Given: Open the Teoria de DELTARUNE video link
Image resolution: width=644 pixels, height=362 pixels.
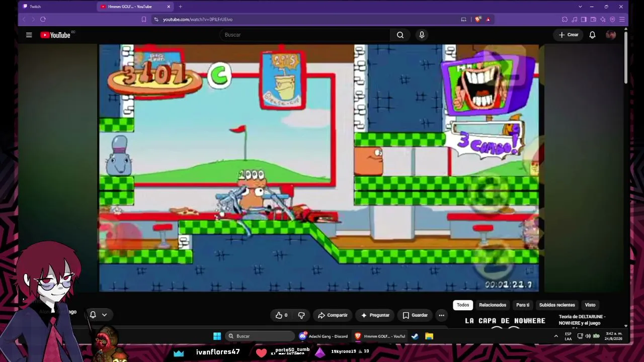Looking at the screenshot, I should (x=582, y=320).
